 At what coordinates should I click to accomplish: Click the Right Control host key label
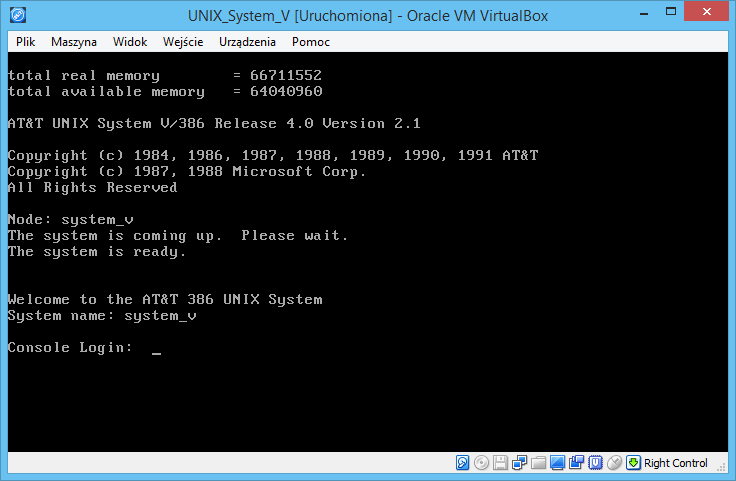pyautogui.click(x=675, y=463)
